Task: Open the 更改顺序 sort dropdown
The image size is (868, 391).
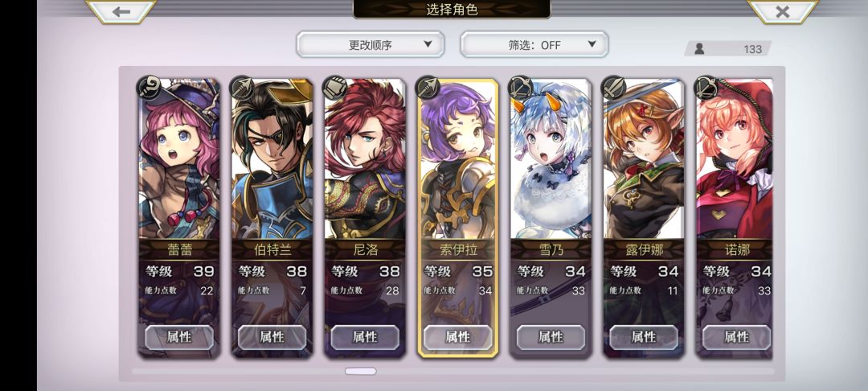Action: (371, 44)
